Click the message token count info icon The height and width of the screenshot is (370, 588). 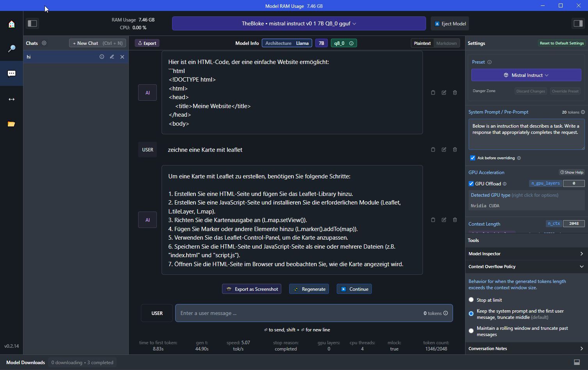point(446,313)
